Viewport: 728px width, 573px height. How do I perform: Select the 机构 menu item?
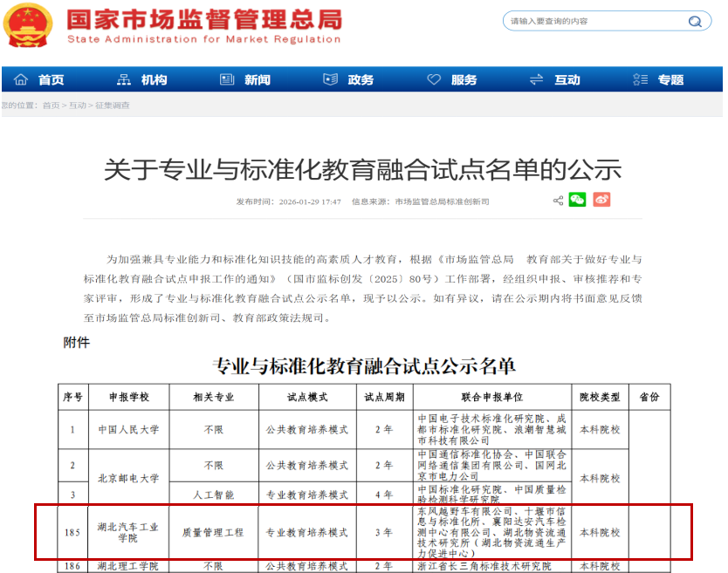154,80
